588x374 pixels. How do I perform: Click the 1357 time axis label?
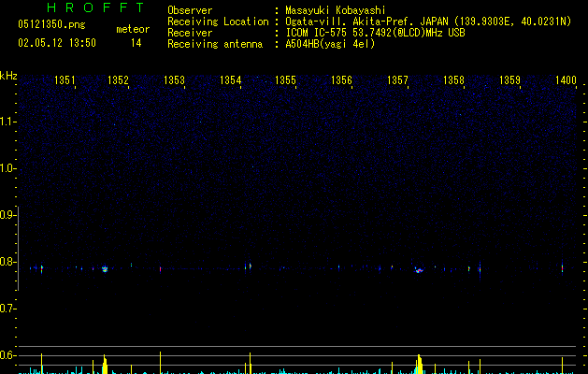coord(397,80)
